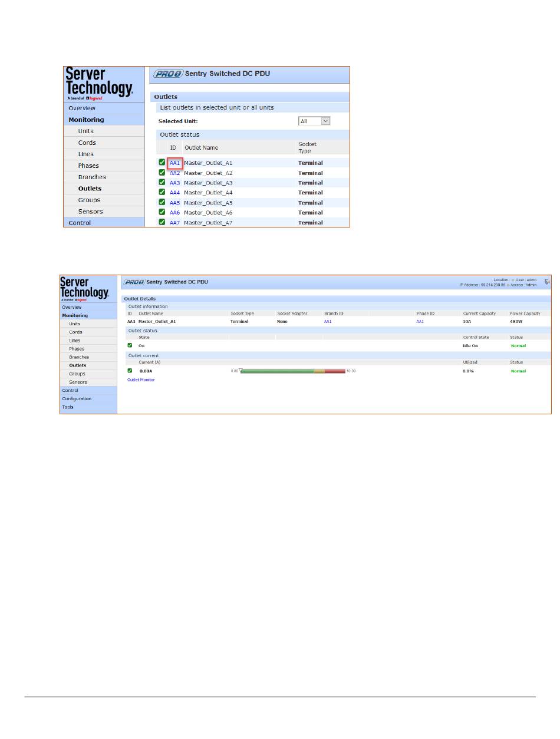This screenshot has height=739, width=560.
Task: Click the green status icon for outlet AA1 in the list
Action: click(x=162, y=163)
